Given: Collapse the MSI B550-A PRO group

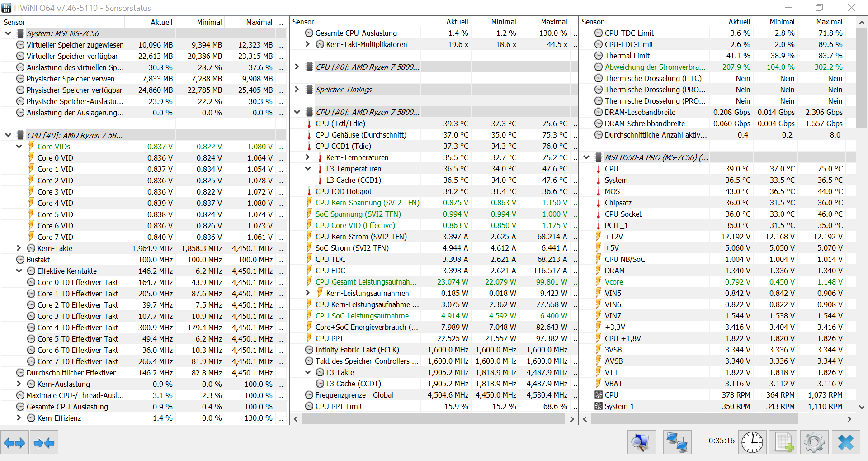Looking at the screenshot, I should [586, 157].
